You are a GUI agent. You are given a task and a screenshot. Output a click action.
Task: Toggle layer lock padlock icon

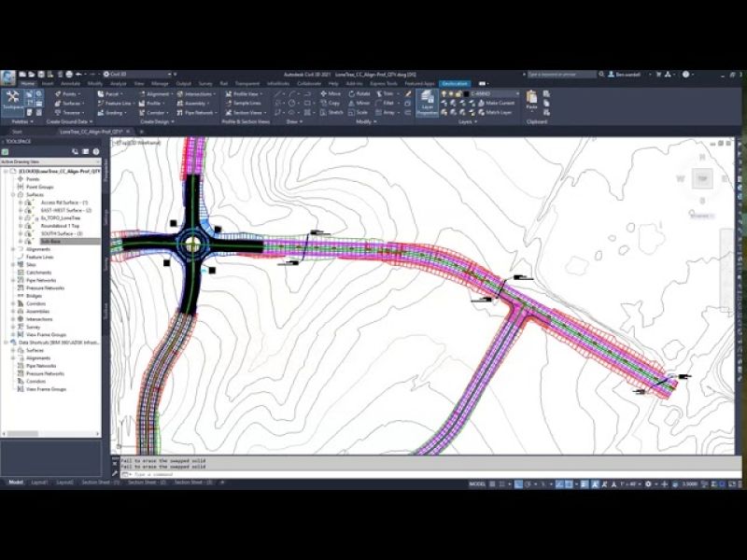[458, 94]
